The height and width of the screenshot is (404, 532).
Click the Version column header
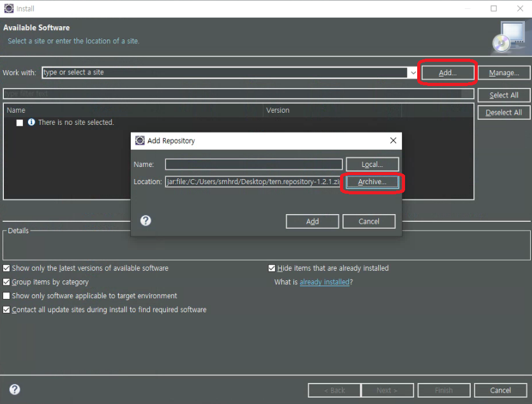[277, 110]
